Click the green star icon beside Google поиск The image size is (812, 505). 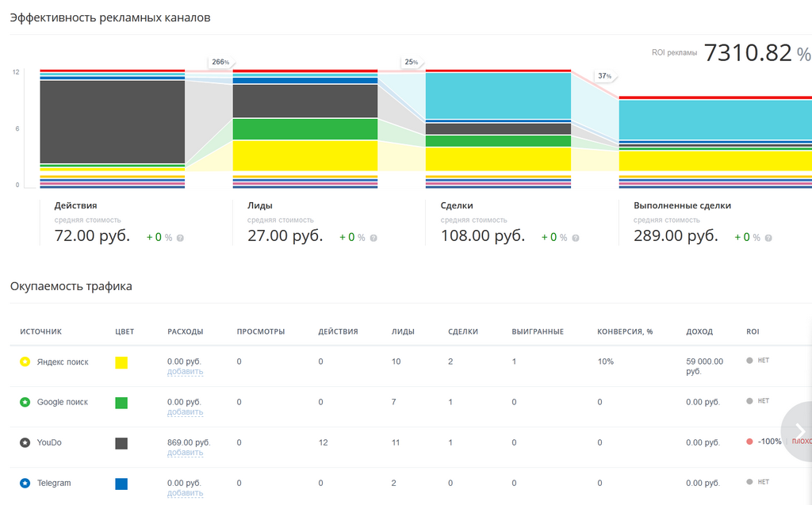point(25,402)
